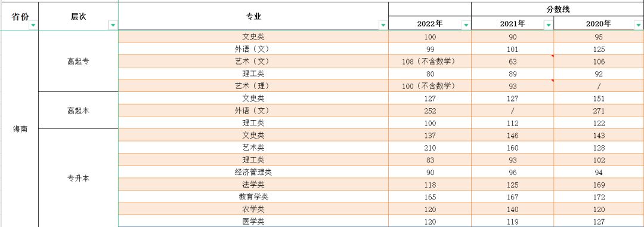
Task: Select the 海南 province cell
Action: point(20,128)
